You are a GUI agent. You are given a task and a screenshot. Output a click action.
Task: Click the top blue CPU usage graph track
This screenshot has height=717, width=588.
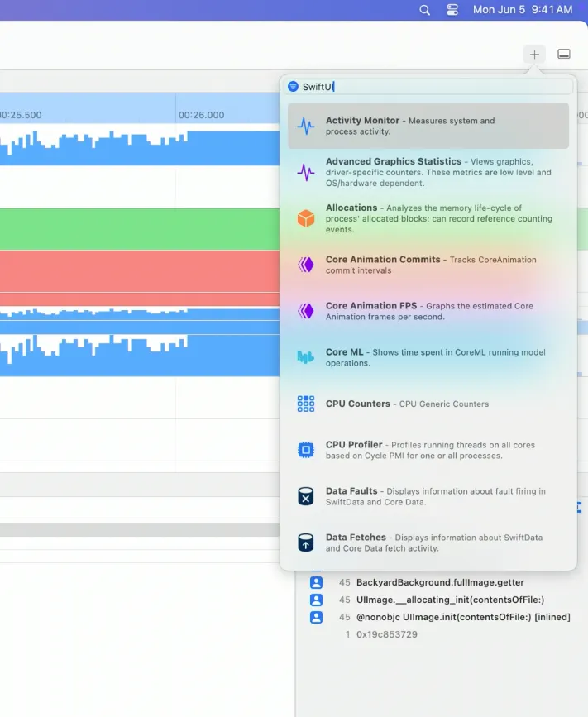coord(140,148)
